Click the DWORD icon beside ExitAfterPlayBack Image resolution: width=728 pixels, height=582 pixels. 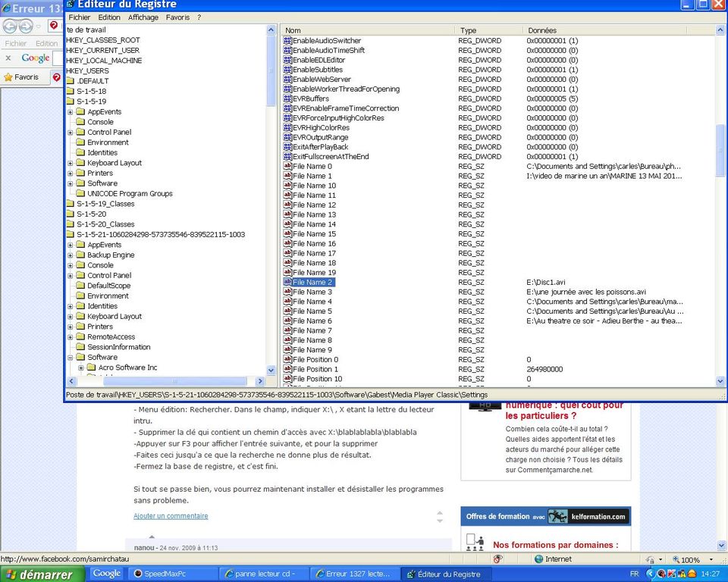[287, 147]
